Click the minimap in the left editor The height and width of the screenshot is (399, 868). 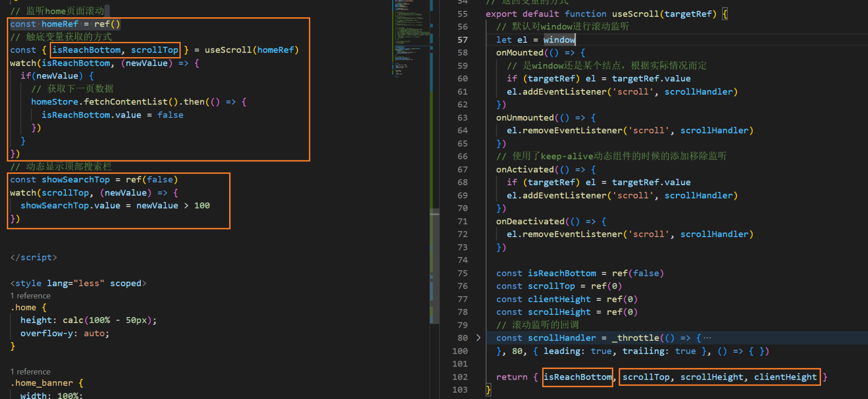click(x=410, y=39)
